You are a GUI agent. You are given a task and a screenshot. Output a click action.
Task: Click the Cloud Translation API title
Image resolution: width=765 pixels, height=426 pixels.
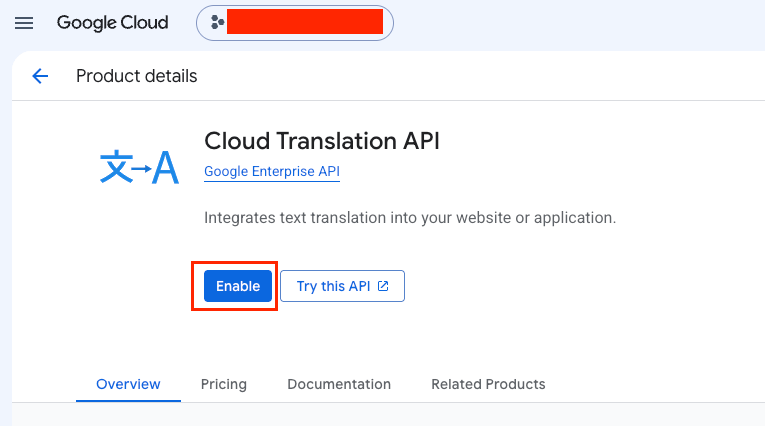(322, 141)
